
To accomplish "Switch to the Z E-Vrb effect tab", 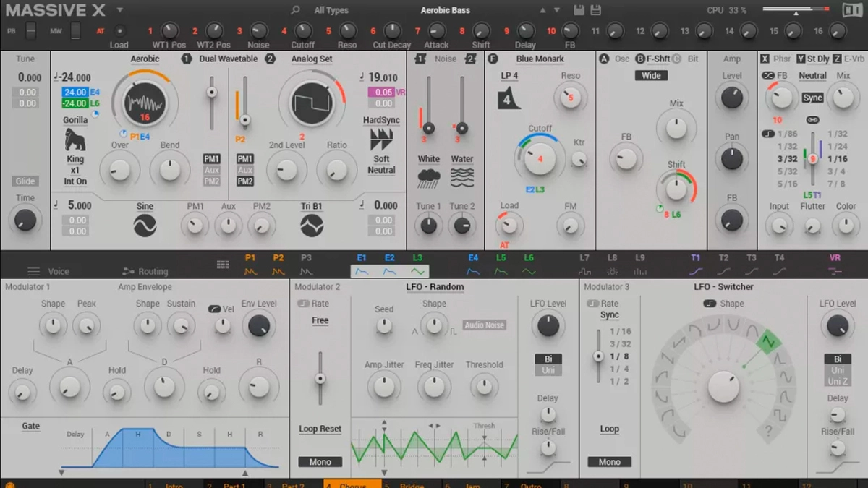I will coord(848,59).
